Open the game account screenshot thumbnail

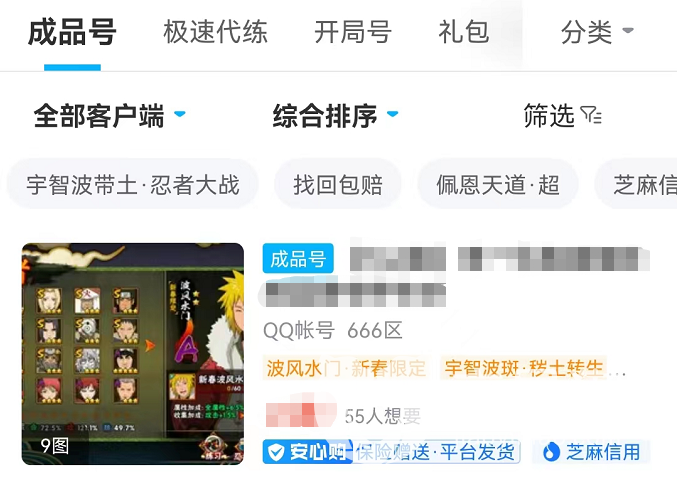[x=133, y=354]
